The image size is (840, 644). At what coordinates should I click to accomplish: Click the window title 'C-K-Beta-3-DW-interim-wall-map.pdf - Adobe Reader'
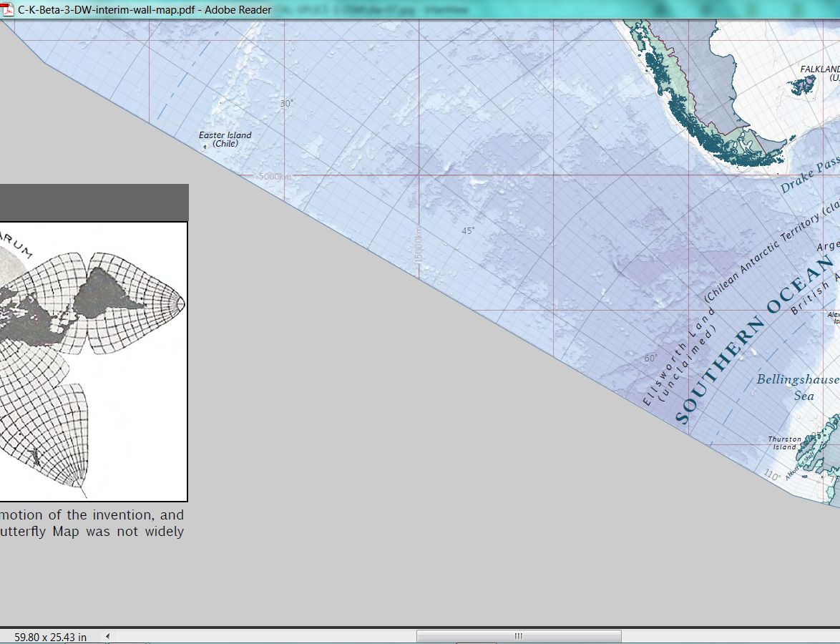(x=145, y=9)
